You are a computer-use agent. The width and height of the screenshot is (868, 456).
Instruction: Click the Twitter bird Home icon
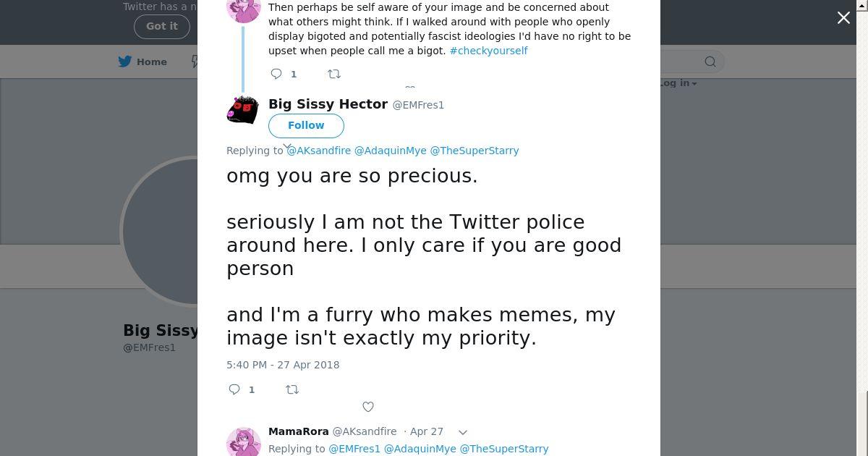click(x=125, y=62)
